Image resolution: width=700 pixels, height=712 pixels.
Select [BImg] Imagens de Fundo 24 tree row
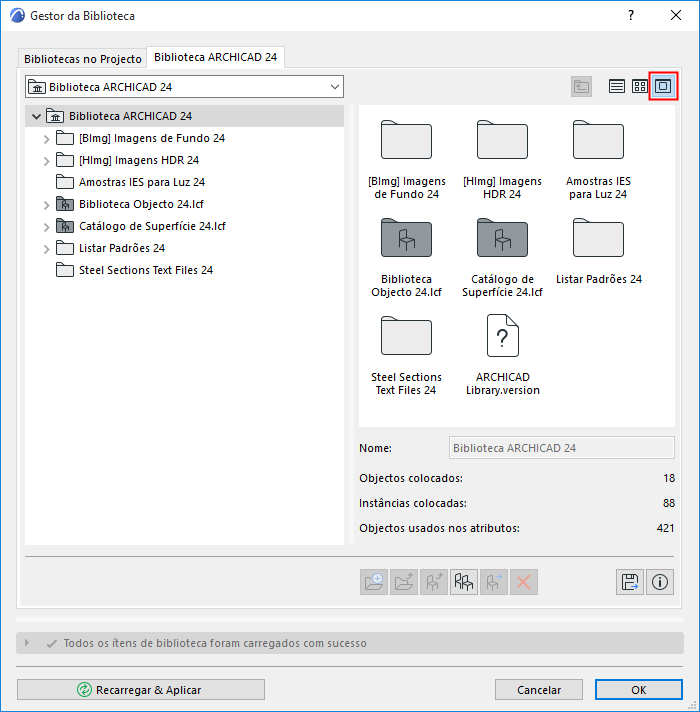(x=184, y=138)
